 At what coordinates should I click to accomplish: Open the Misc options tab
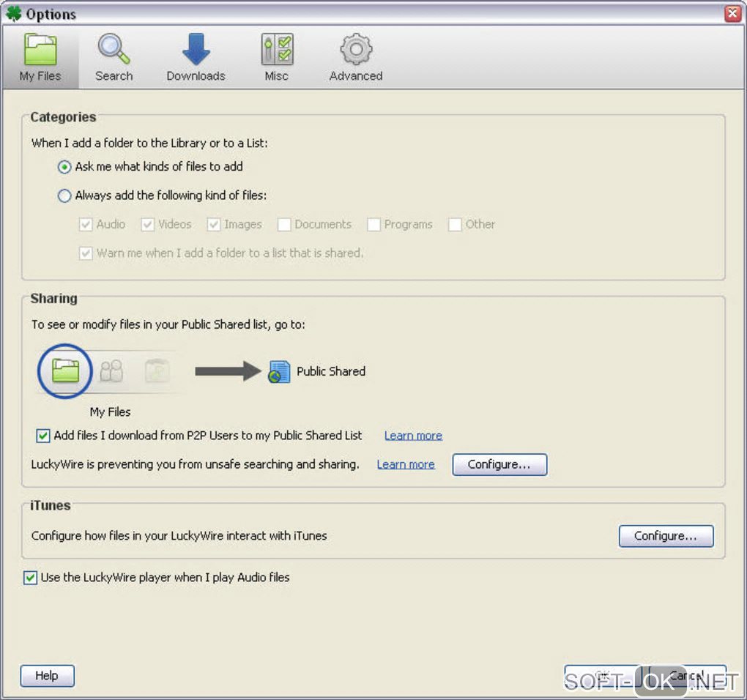[x=277, y=58]
